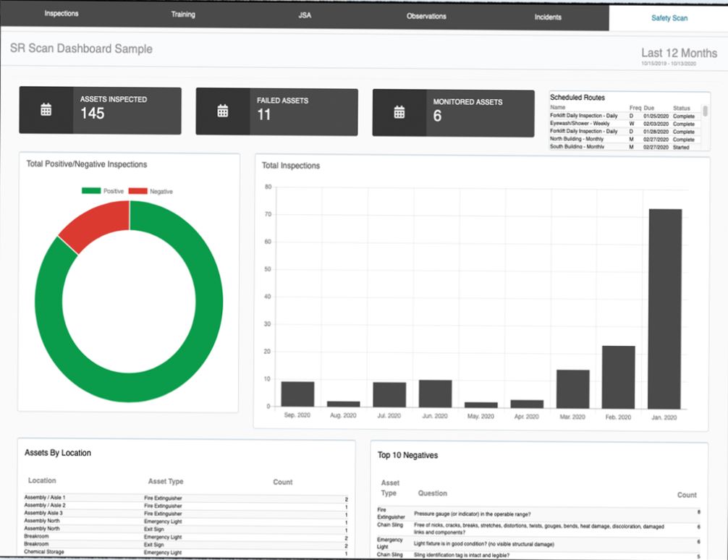Open the JSA tab
Image resolution: width=728 pixels, height=560 pixels.
click(x=305, y=15)
